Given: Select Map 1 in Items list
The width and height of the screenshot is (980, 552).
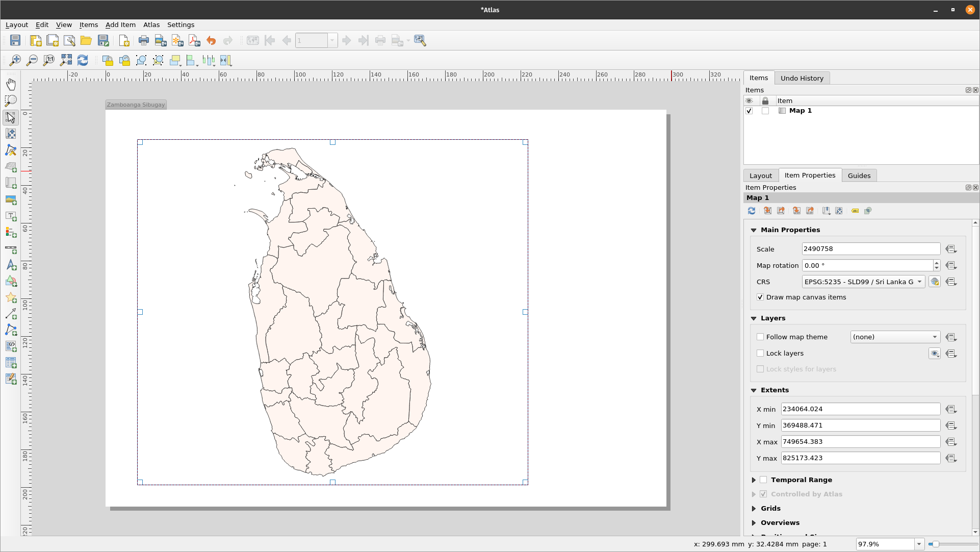Looking at the screenshot, I should pyautogui.click(x=801, y=111).
